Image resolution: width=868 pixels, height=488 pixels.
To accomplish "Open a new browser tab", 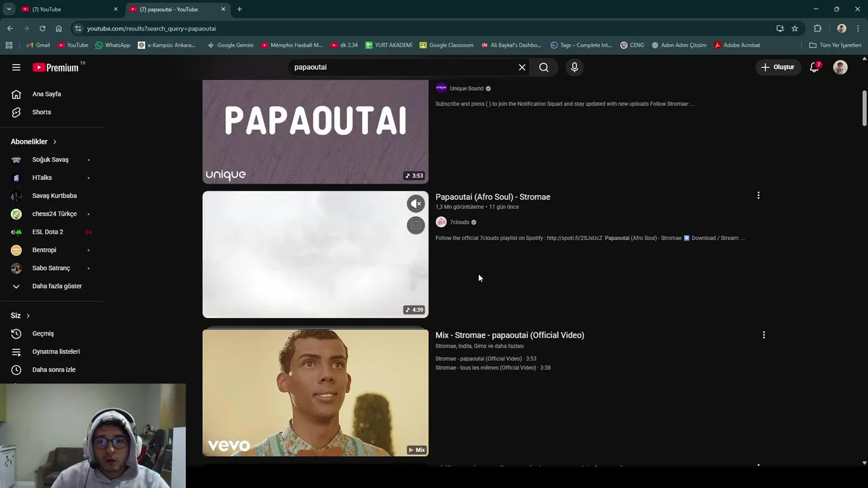I will pyautogui.click(x=239, y=9).
